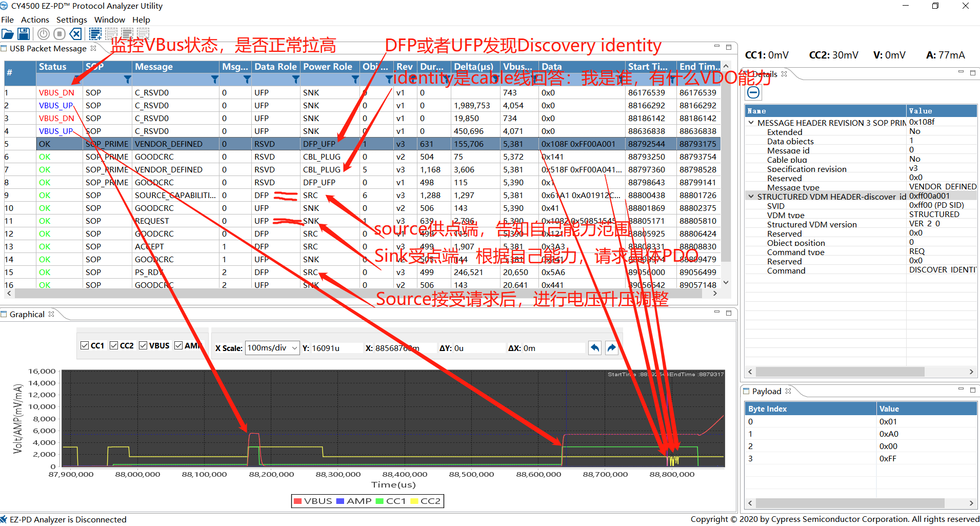Click the Status column header
The width and height of the screenshot is (980, 526).
59,67
